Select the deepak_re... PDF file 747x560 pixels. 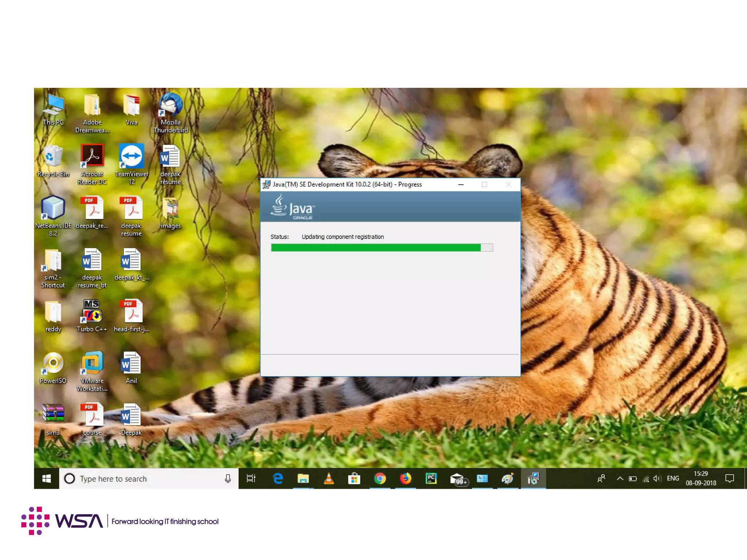click(92, 213)
